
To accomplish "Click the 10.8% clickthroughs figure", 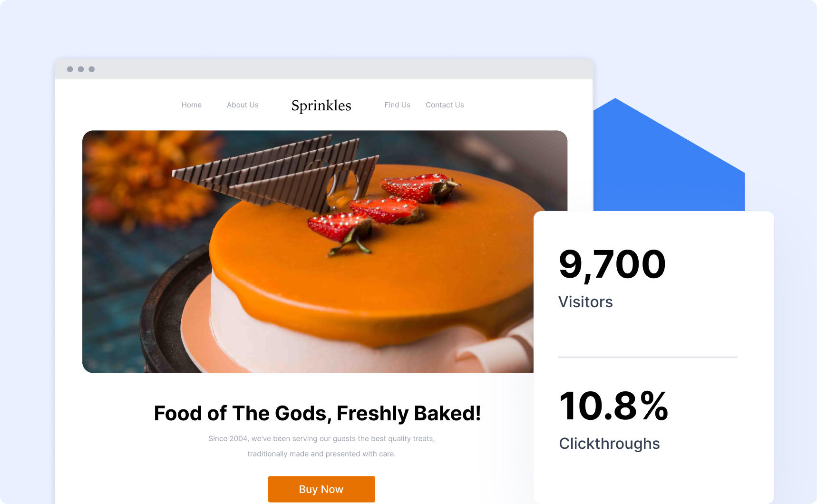I will point(613,406).
